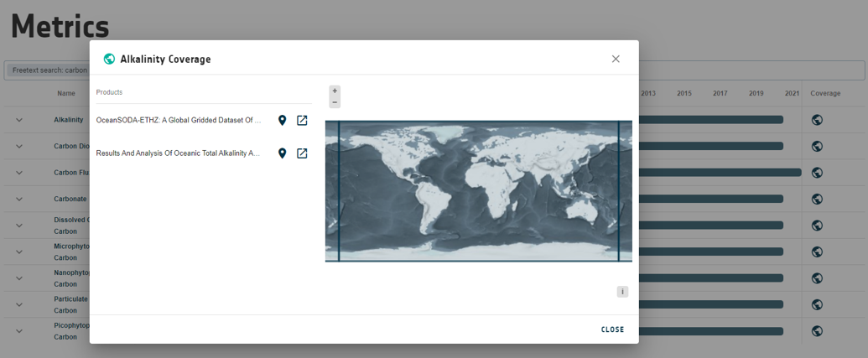This screenshot has height=358, width=868.
Task: Zoom out on the coverage map
Action: [x=335, y=102]
